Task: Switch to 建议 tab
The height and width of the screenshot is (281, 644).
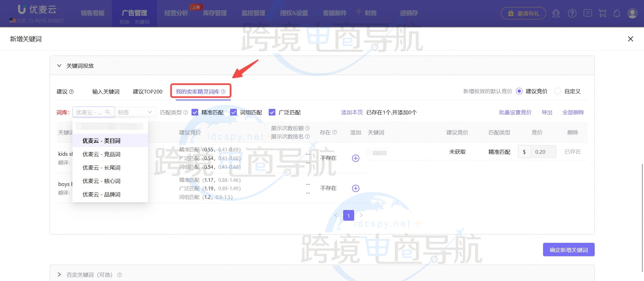Action: (62, 91)
